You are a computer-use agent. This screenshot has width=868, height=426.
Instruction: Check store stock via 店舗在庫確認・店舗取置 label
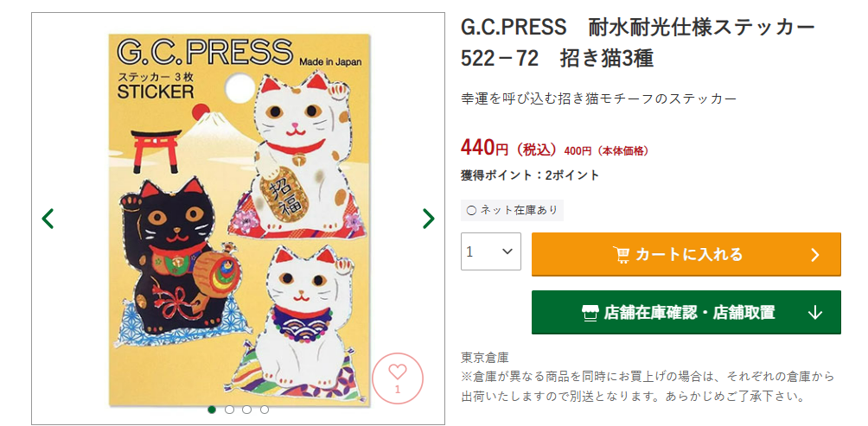click(x=689, y=313)
